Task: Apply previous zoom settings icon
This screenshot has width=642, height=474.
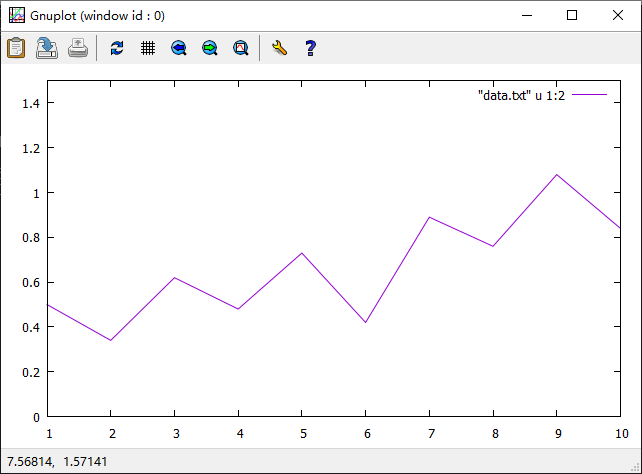Action: tap(179, 48)
